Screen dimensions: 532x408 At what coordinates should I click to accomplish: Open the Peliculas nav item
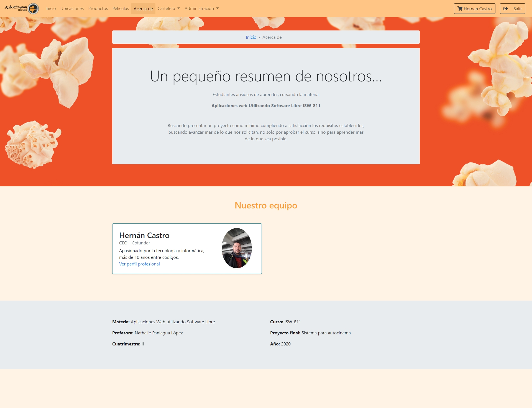121,8
